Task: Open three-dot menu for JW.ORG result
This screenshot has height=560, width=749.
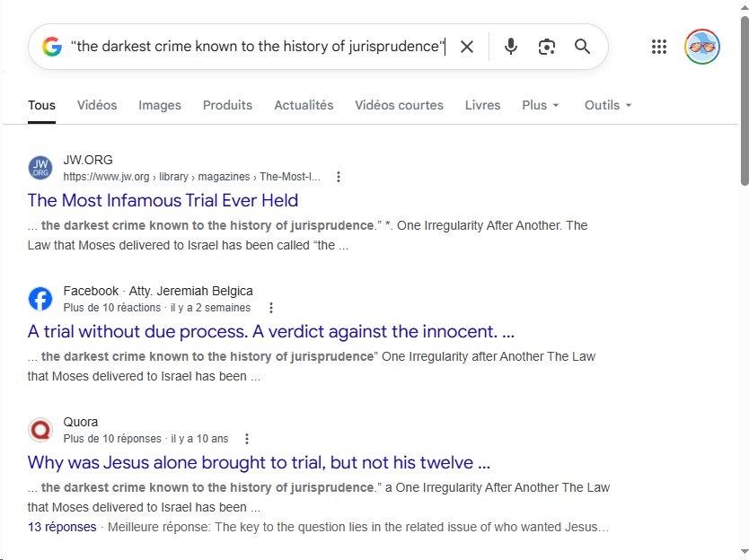Action: coord(339,177)
